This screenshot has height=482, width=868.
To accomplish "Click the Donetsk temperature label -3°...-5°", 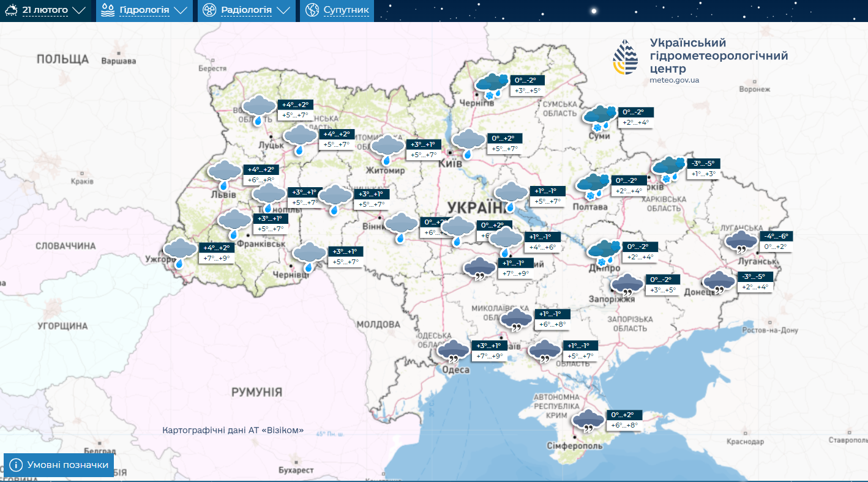I will (x=755, y=276).
